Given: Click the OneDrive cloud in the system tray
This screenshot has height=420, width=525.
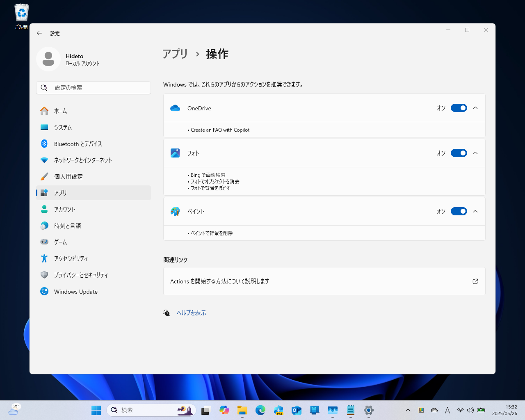Looking at the screenshot, I should pos(434,410).
